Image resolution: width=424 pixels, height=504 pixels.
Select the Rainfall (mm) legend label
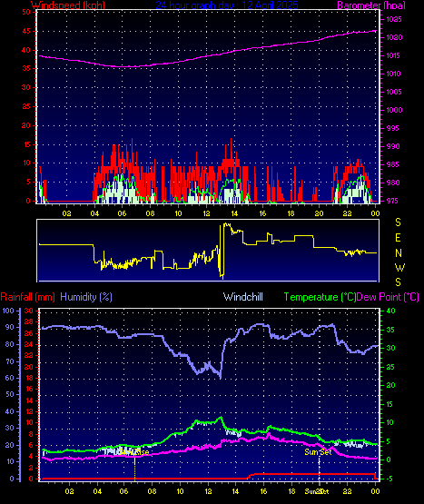(x=27, y=297)
